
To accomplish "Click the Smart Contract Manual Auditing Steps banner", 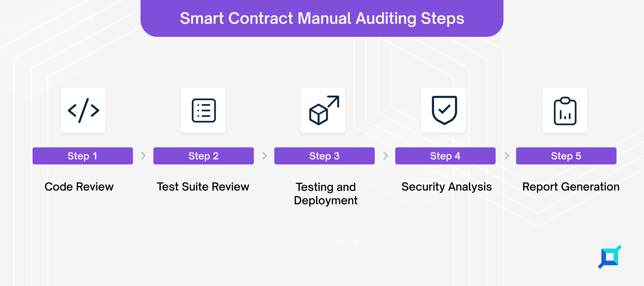I will [x=322, y=18].
